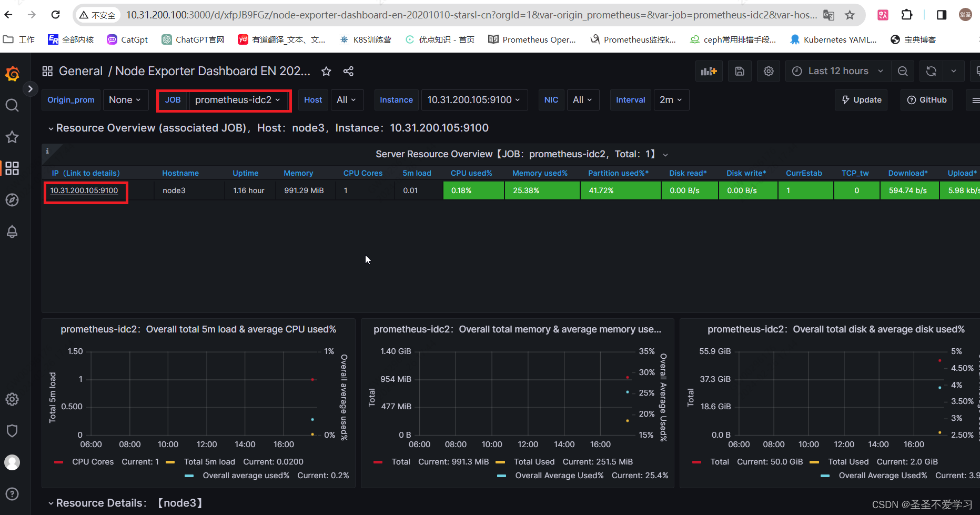Open Server Resource Overview panel title menu
The width and height of the screenshot is (980, 515).
click(x=521, y=154)
